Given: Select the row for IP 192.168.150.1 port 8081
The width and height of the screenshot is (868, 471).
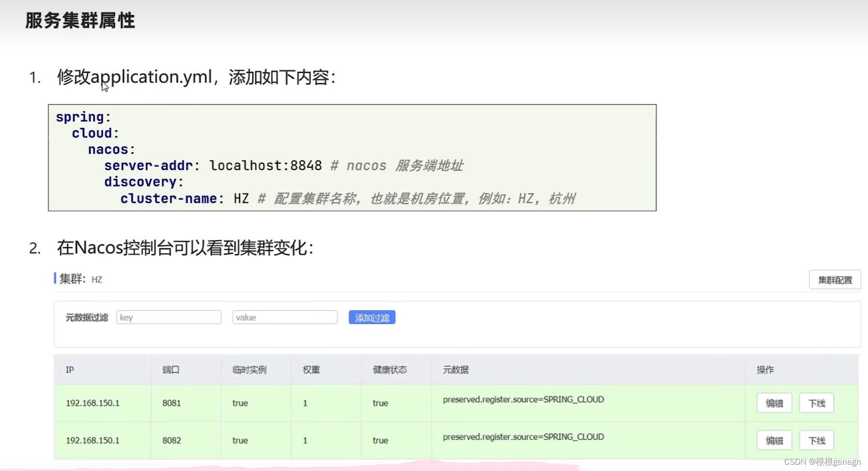Looking at the screenshot, I should (93, 403).
